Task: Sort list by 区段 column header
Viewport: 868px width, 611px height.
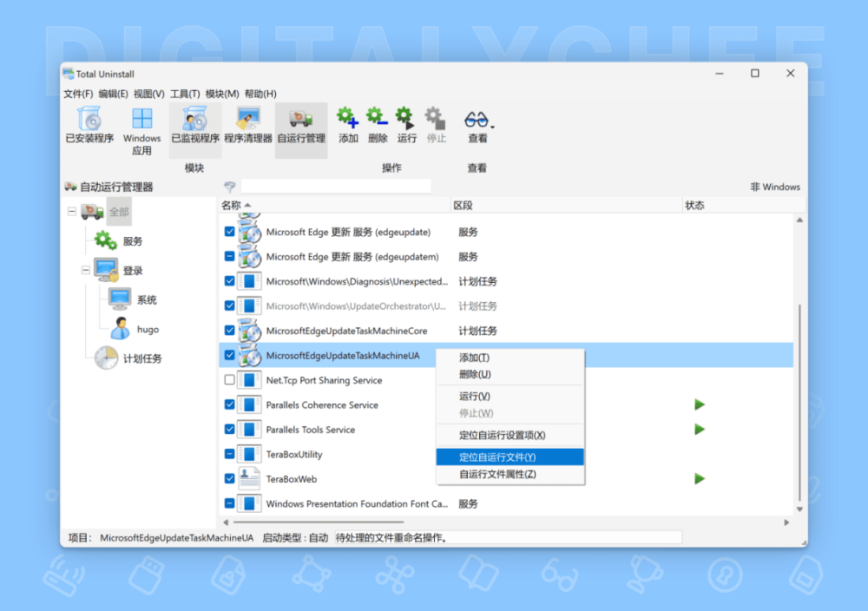Action: (566, 206)
